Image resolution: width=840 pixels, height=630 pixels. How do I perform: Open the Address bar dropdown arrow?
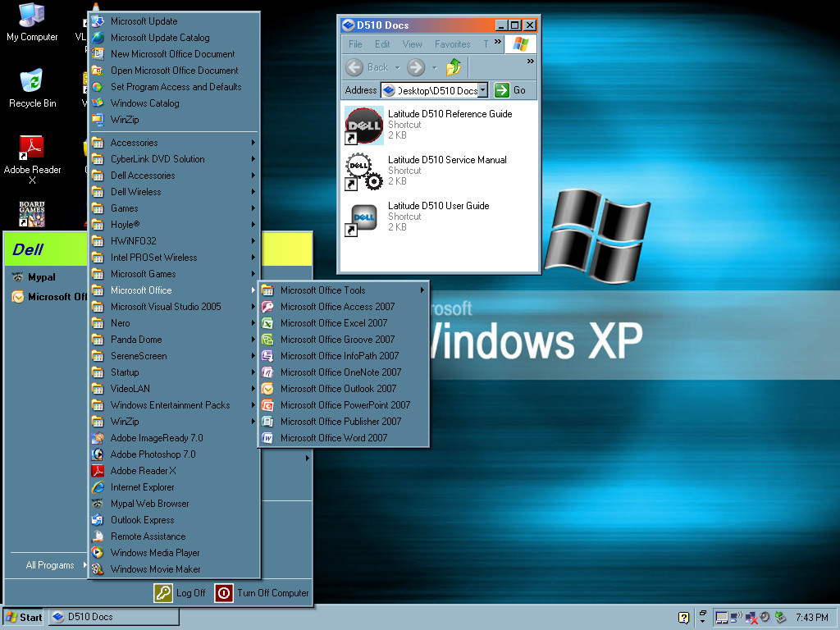coord(482,90)
